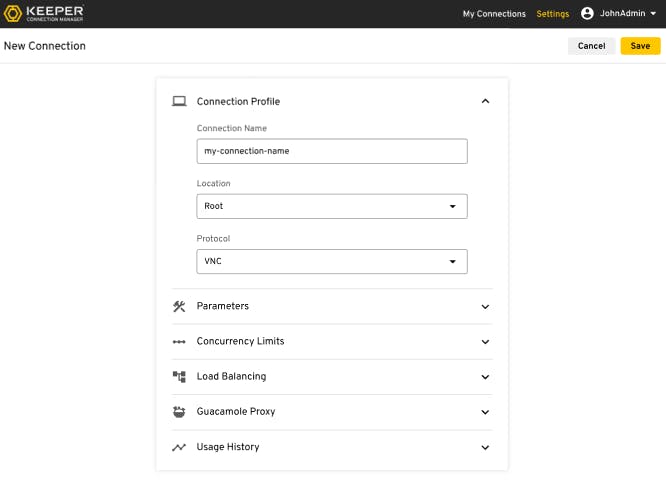
Task: Click the Concurrency Limits icon
Action: tap(179, 342)
